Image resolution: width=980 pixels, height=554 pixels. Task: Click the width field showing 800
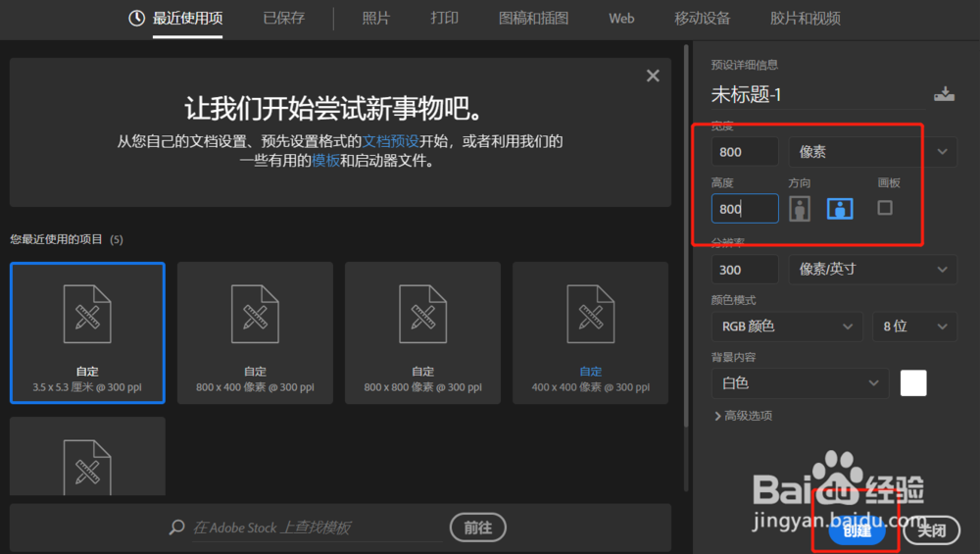745,152
